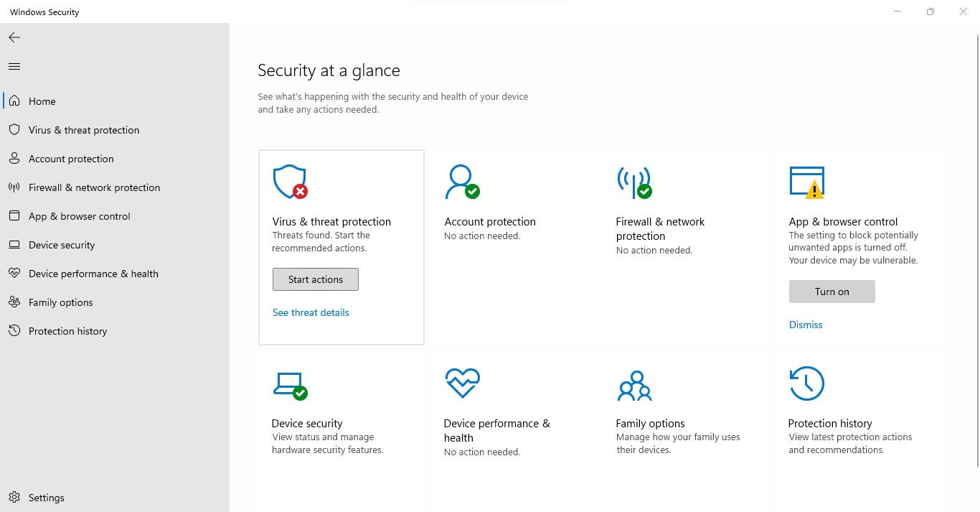Select the Device security laptop icon in sidebar

click(x=14, y=245)
